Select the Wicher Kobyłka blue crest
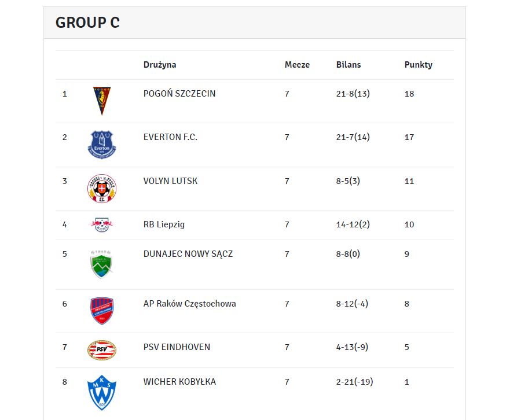Image resolution: width=521 pixels, height=420 pixels. 102,392
